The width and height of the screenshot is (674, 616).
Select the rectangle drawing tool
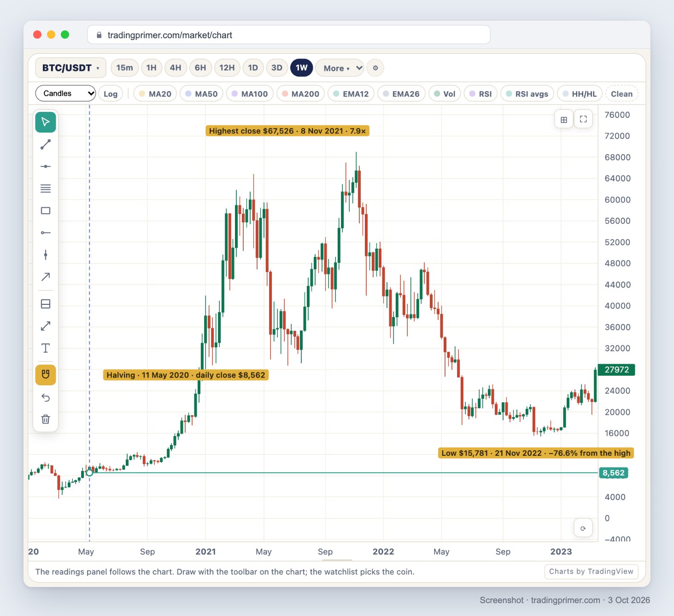click(46, 210)
